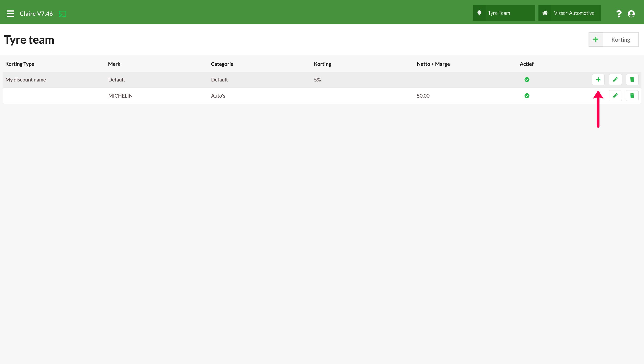Click the active checkmark for My discount name
644x364 pixels.
coord(527,80)
